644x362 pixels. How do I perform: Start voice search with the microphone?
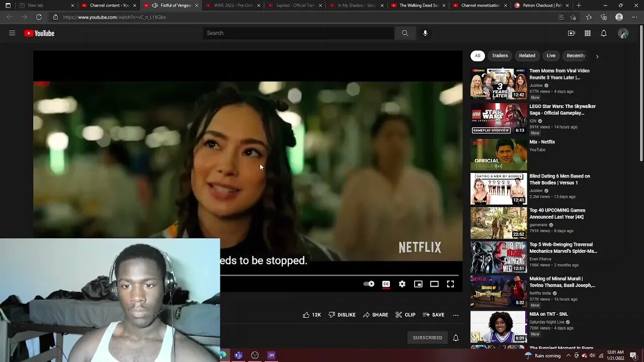click(x=425, y=33)
